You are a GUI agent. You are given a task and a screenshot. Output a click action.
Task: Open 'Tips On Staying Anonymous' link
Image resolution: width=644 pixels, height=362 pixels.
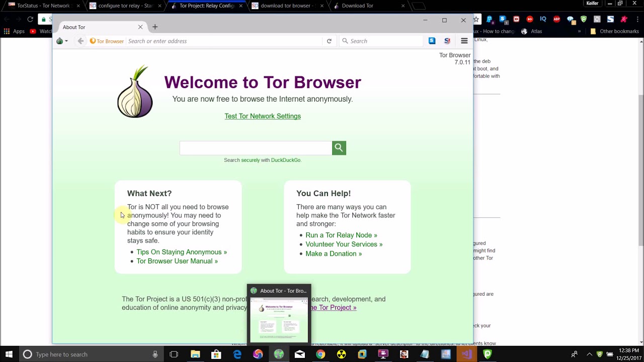pyautogui.click(x=182, y=252)
